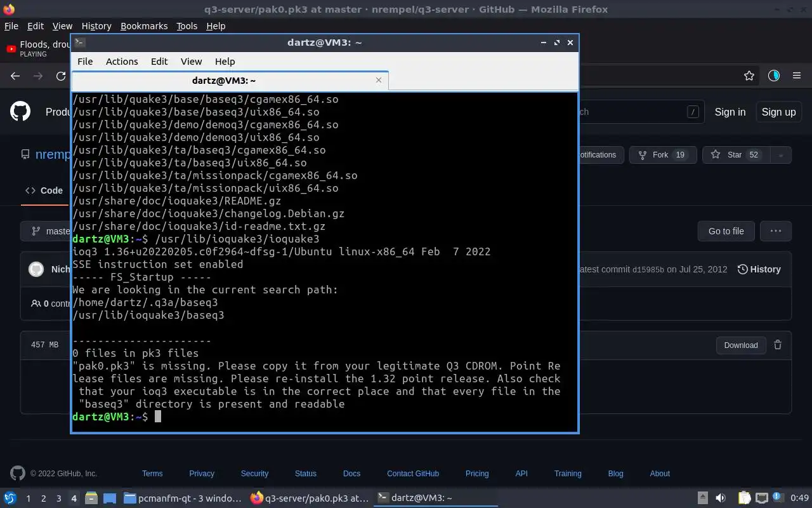Click the Sign up button

click(x=778, y=112)
